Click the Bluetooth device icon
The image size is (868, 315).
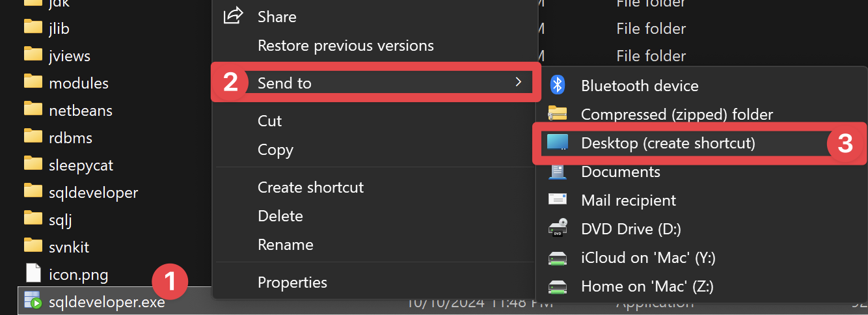558,85
